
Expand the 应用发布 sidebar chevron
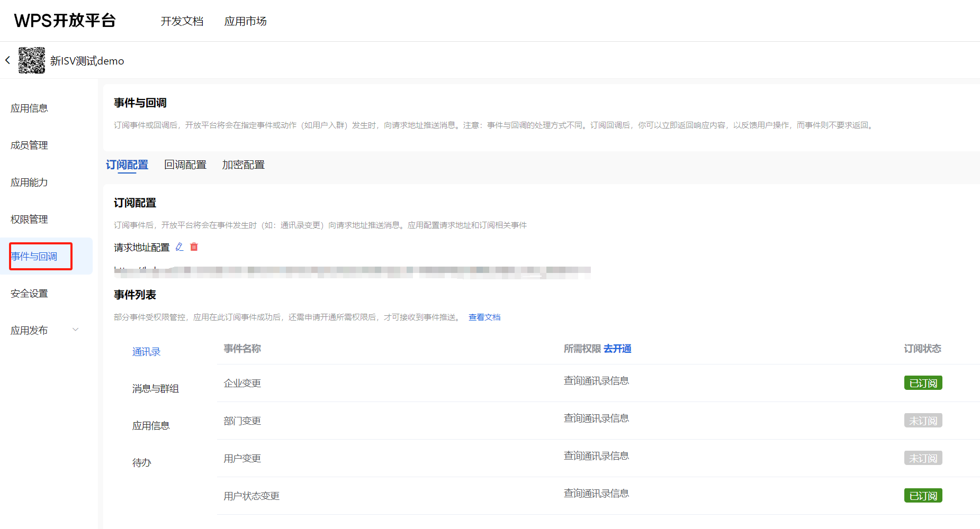tap(76, 330)
